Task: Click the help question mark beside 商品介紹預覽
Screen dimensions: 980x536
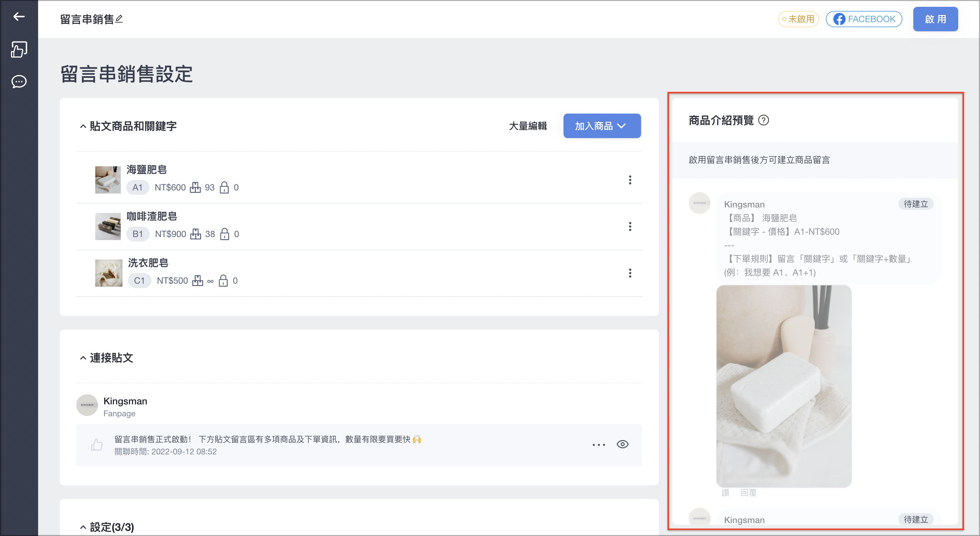Action: pyautogui.click(x=763, y=120)
